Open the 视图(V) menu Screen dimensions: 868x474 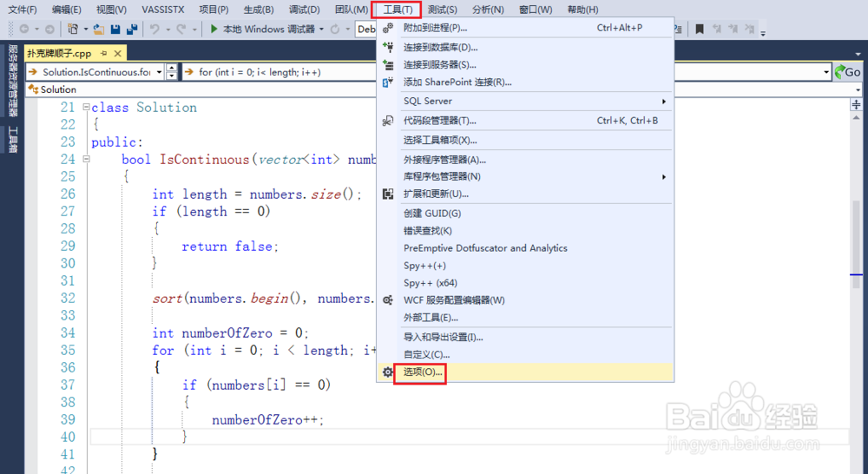tap(111, 10)
